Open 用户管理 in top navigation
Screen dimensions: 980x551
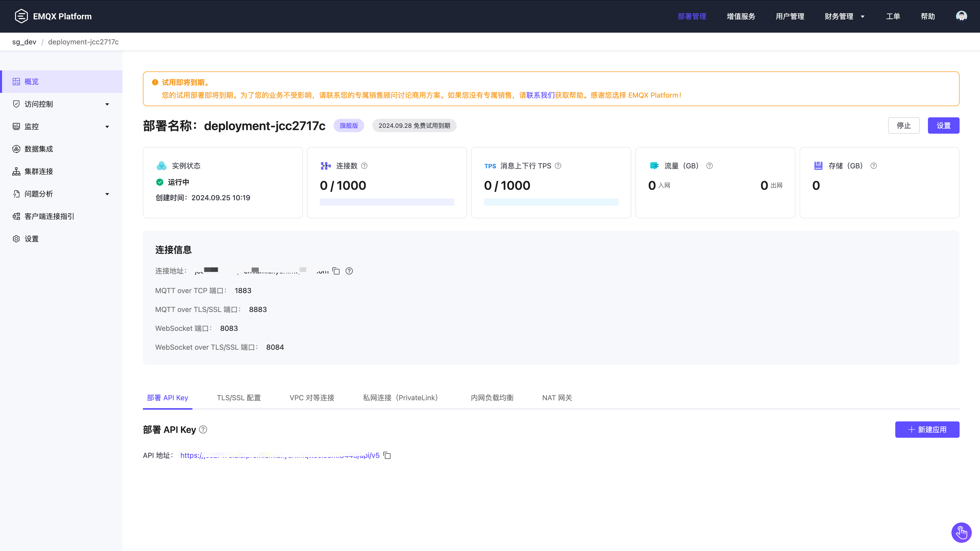tap(790, 16)
